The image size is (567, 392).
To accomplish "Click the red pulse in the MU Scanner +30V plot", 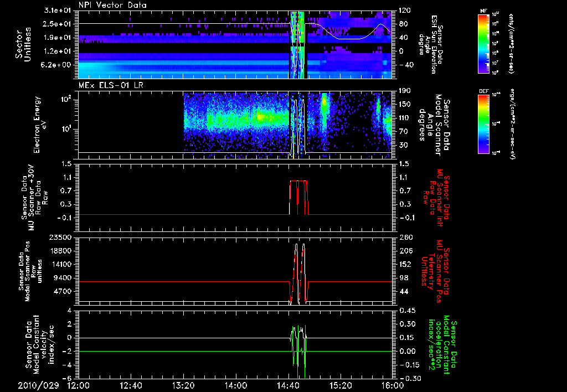I will click(x=298, y=198).
